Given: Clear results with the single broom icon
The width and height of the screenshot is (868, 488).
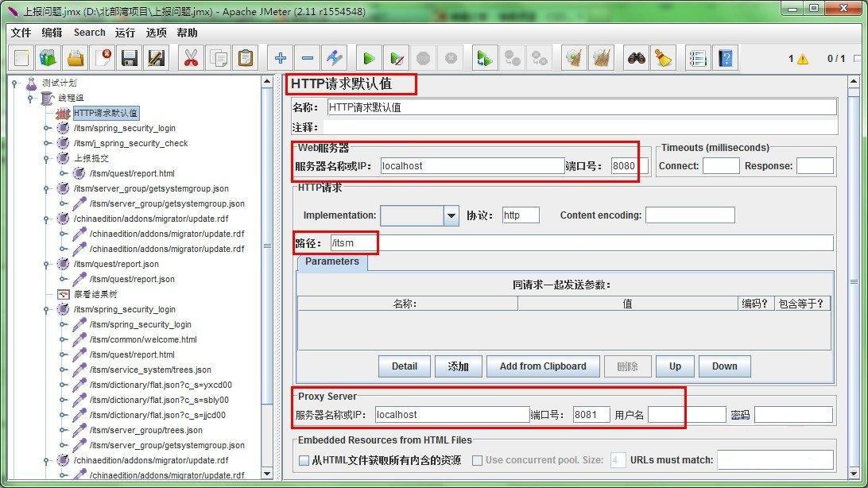Looking at the screenshot, I should pos(574,57).
